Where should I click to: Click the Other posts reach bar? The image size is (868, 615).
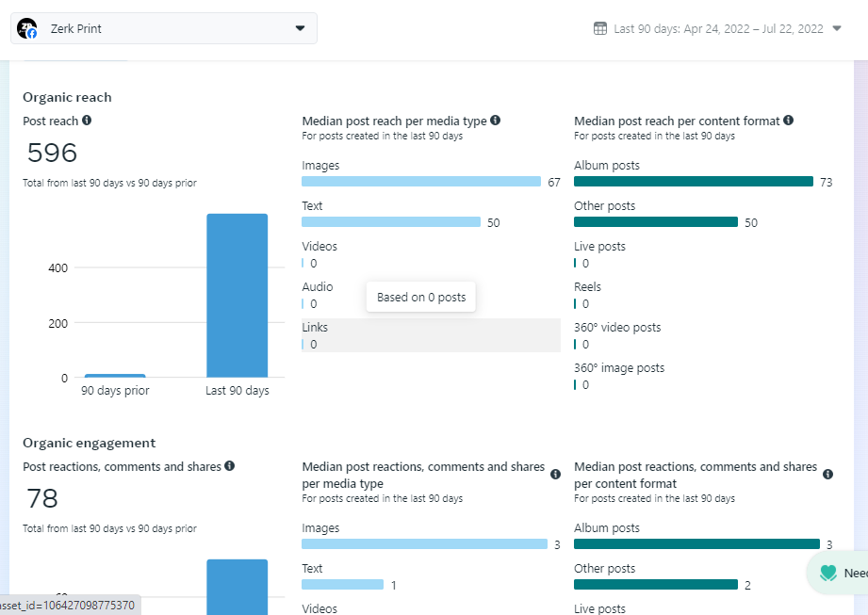click(656, 222)
